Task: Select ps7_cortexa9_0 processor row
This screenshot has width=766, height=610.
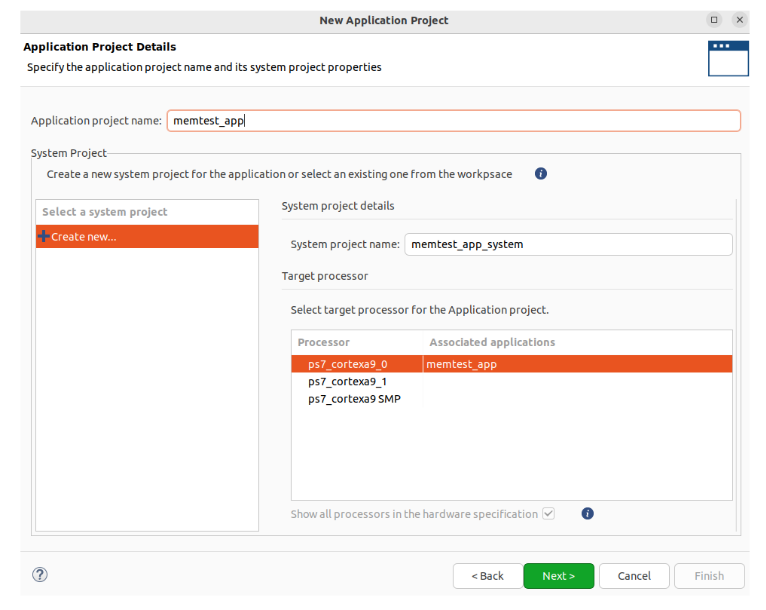Action: coord(511,364)
